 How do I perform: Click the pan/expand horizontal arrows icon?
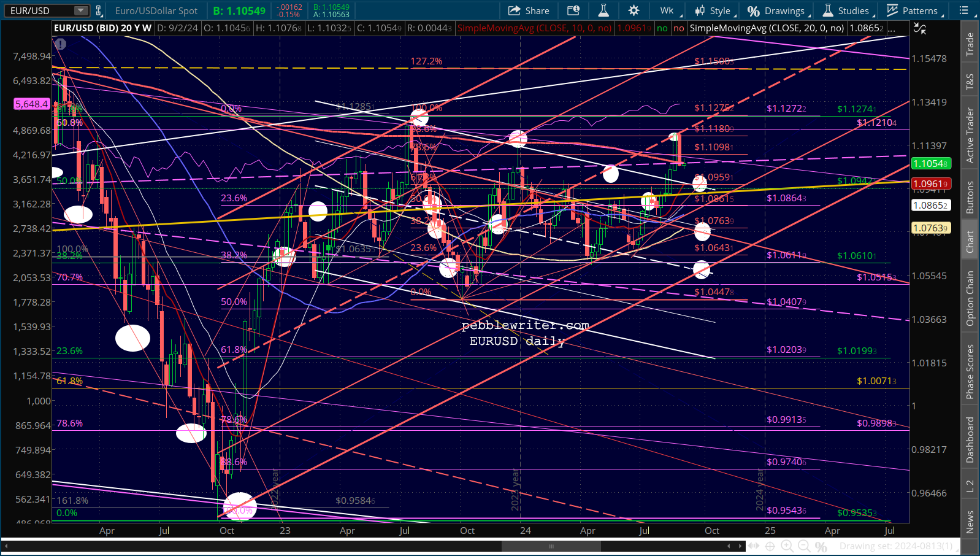[x=754, y=546]
